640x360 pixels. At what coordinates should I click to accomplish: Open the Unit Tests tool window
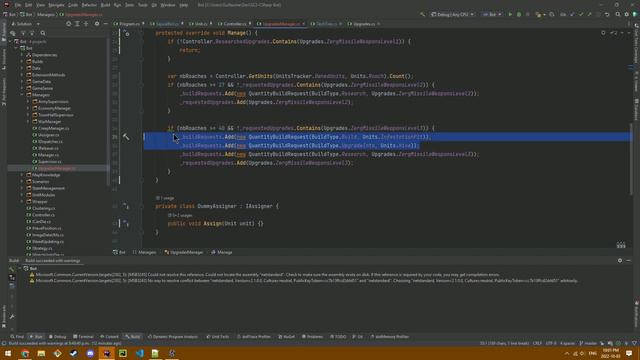[218, 337]
